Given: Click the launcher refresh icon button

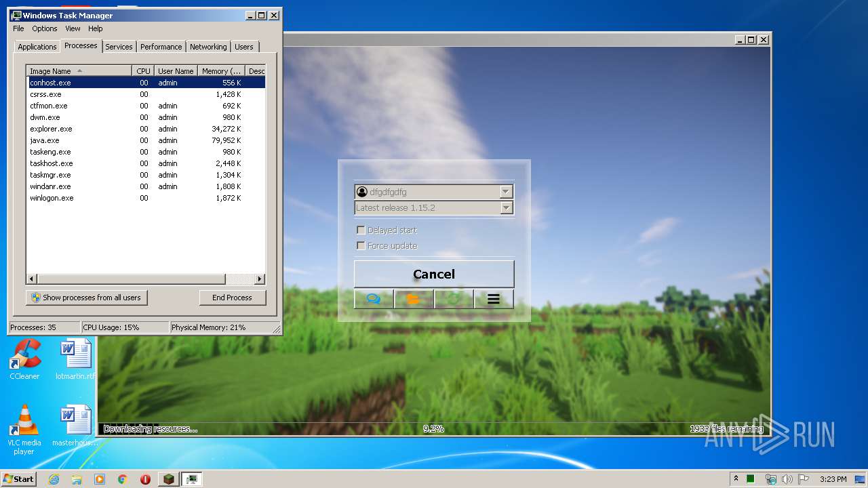Looking at the screenshot, I should [454, 299].
